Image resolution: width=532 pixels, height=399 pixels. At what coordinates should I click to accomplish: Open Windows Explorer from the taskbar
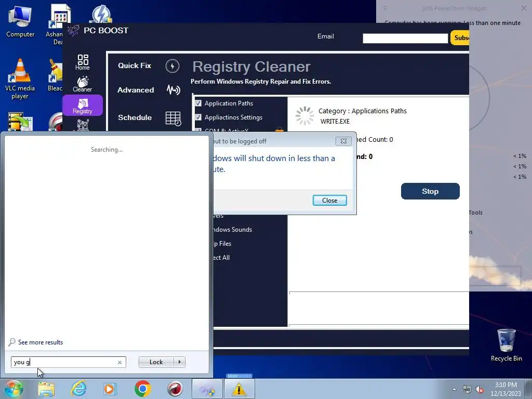46,389
